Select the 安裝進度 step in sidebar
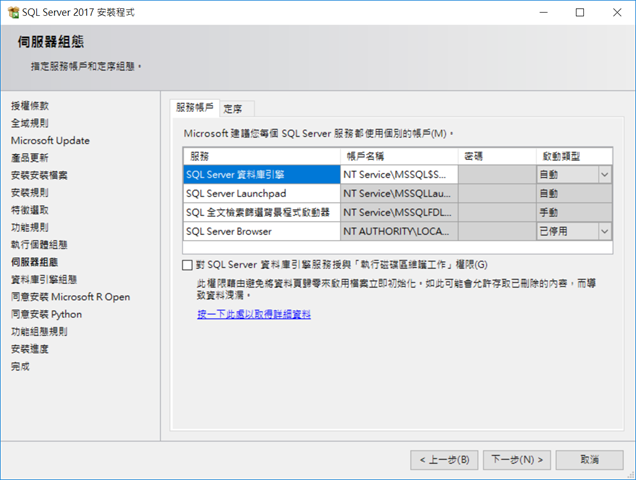Viewport: 636px width, 480px height. (x=30, y=349)
